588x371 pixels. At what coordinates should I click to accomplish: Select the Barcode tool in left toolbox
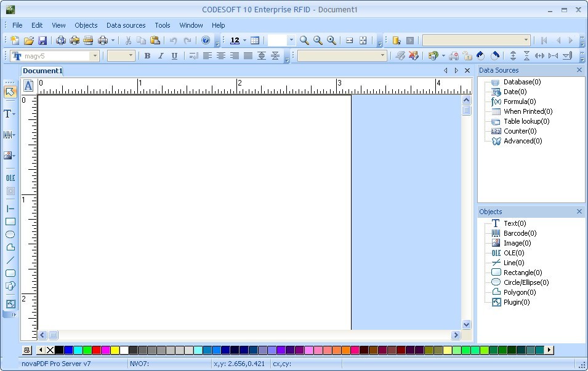point(7,135)
